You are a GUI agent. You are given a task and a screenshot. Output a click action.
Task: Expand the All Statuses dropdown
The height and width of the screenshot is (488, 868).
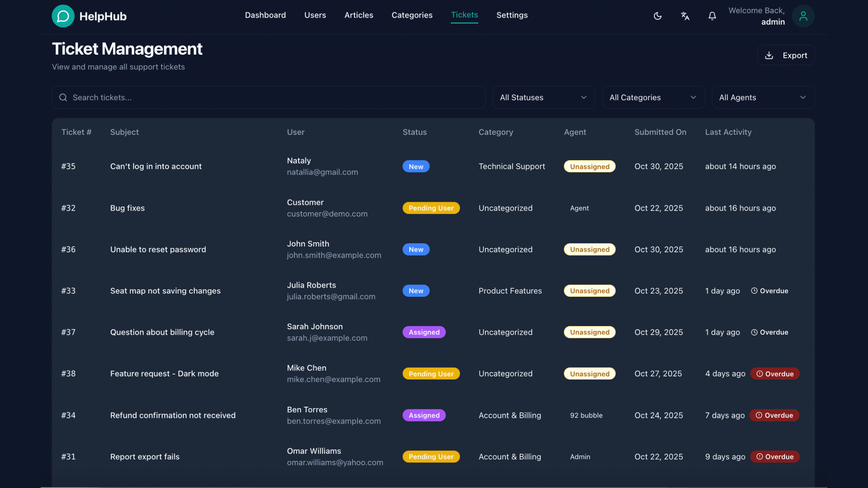click(543, 97)
